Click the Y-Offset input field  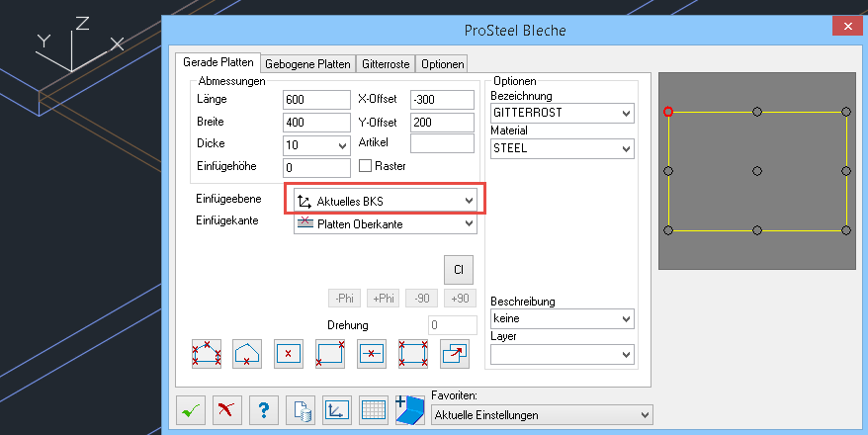442,123
